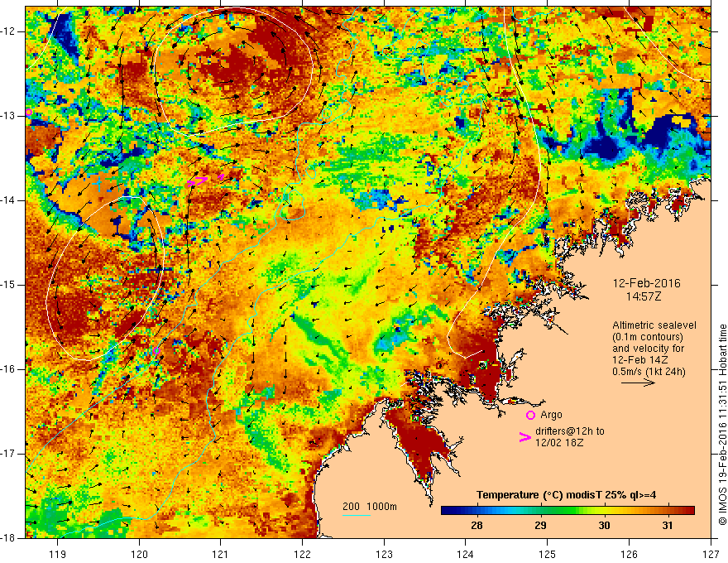Click longitude axis label '123'

coord(384,554)
